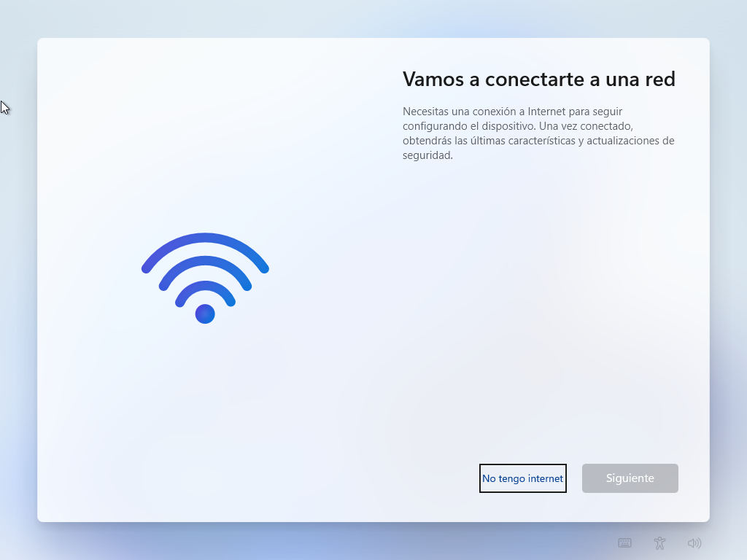The height and width of the screenshot is (560, 747).
Task: Select the "Vamos a conectarte a una red" heading
Action: [539, 79]
